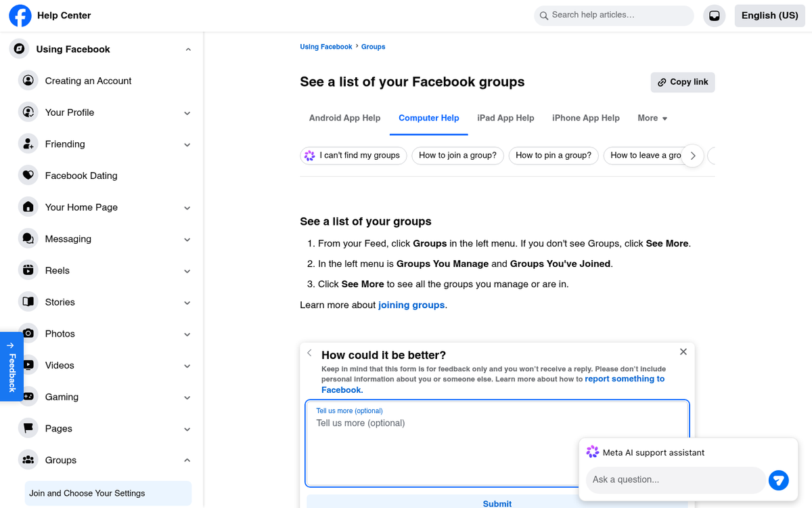Click the Reels sidebar icon
Image resolution: width=812 pixels, height=508 pixels.
28,270
